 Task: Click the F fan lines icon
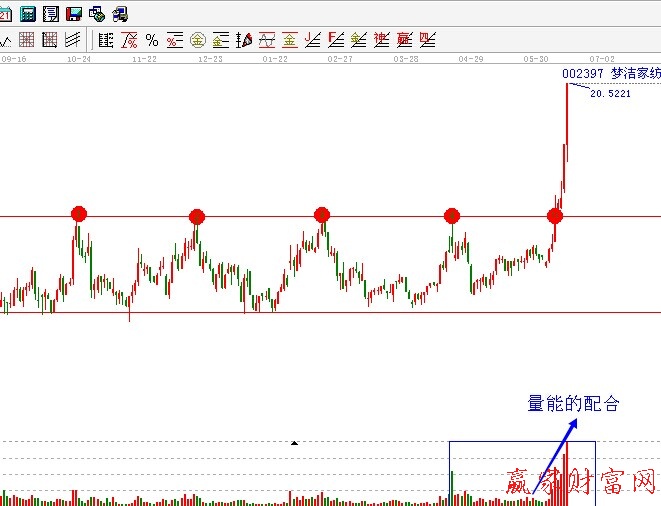point(335,40)
